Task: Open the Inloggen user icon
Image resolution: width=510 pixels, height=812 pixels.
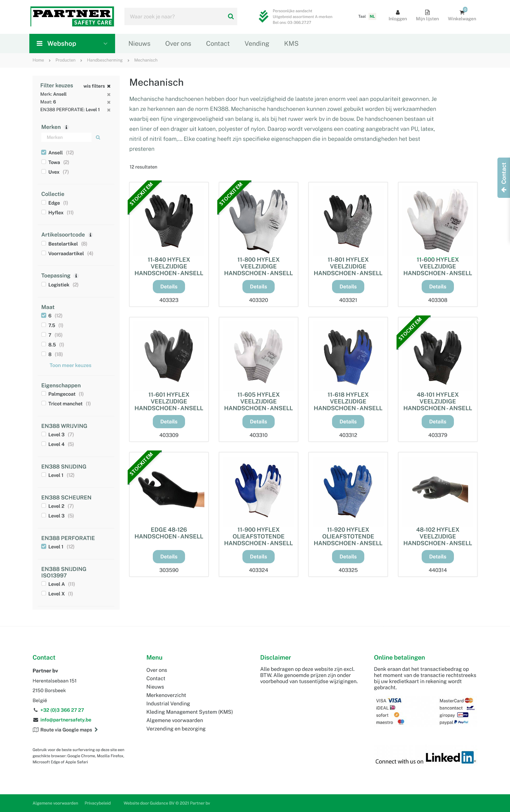Action: coord(398,13)
